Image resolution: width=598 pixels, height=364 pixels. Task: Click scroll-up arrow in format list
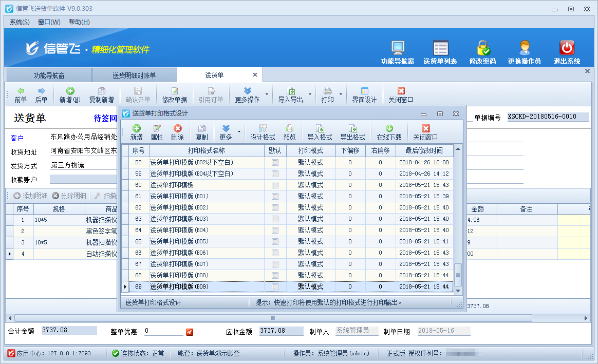point(458,149)
